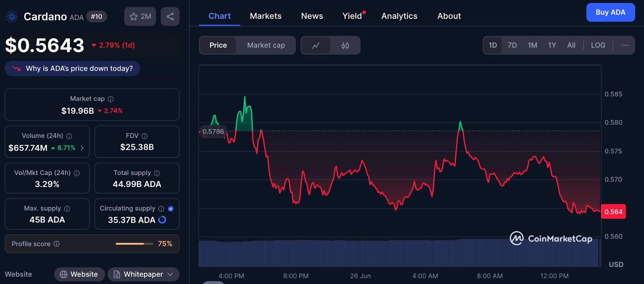The image size is (644, 284).
Task: Open the Profile score info icon
Action: point(57,244)
